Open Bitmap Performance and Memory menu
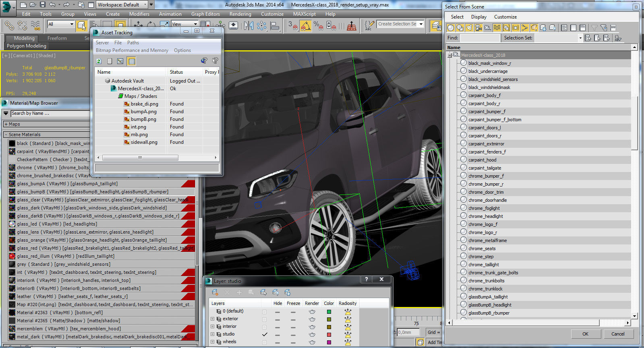The width and height of the screenshot is (644, 348). click(132, 50)
